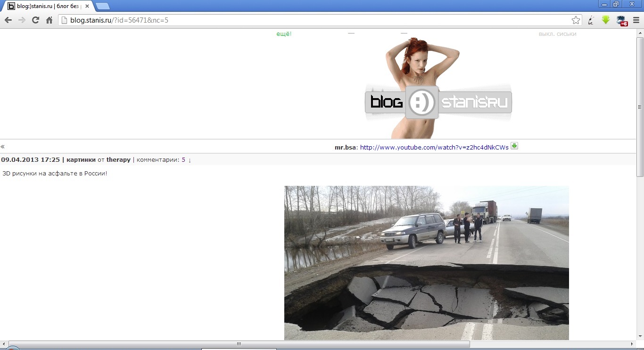Viewport: 644px width, 350px height.
Task: Click the back navigation arrow
Action: pos(8,20)
